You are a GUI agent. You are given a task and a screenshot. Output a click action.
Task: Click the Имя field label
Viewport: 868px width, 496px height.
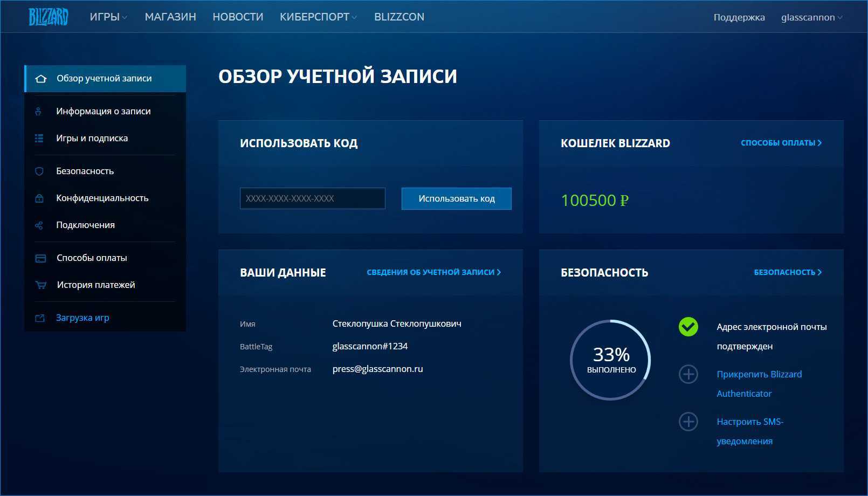pos(247,324)
